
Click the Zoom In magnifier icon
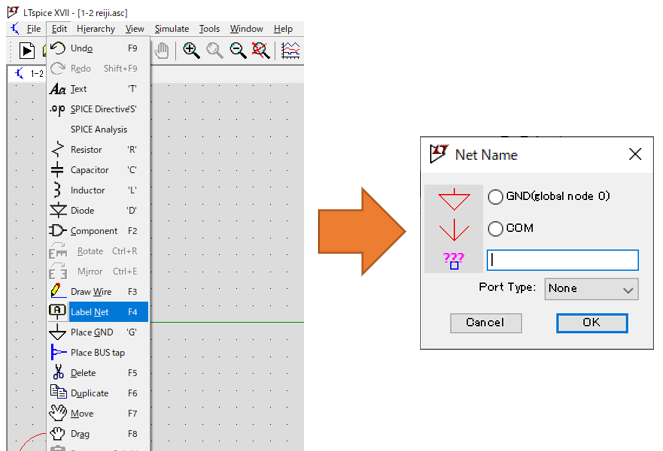(x=191, y=51)
